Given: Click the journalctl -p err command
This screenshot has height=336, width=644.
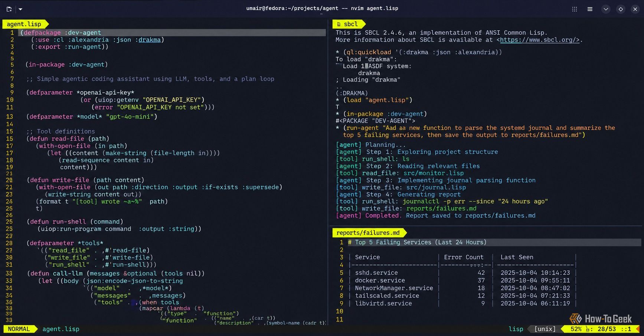Looking at the screenshot, I should pos(475,201).
